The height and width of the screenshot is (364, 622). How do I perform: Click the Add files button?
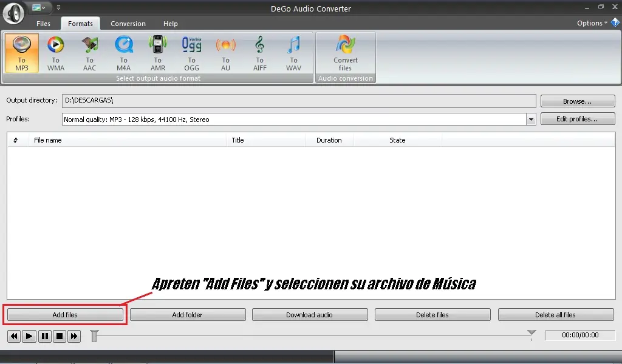point(65,315)
